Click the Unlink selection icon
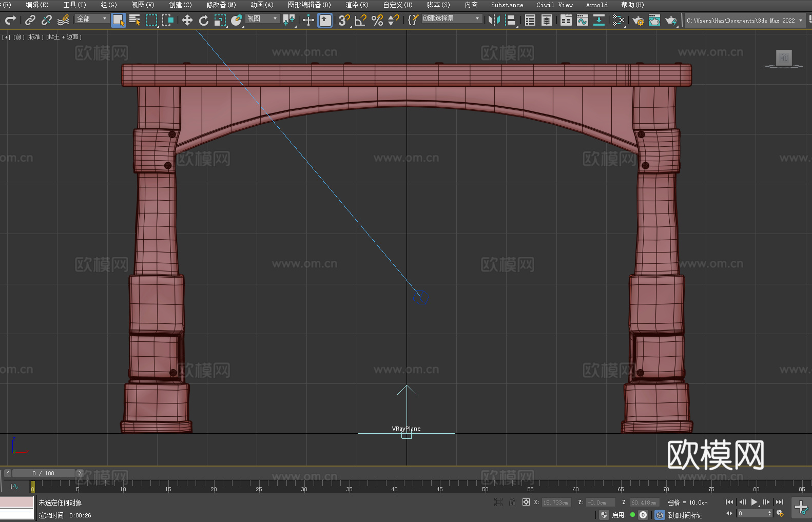 click(x=47, y=20)
